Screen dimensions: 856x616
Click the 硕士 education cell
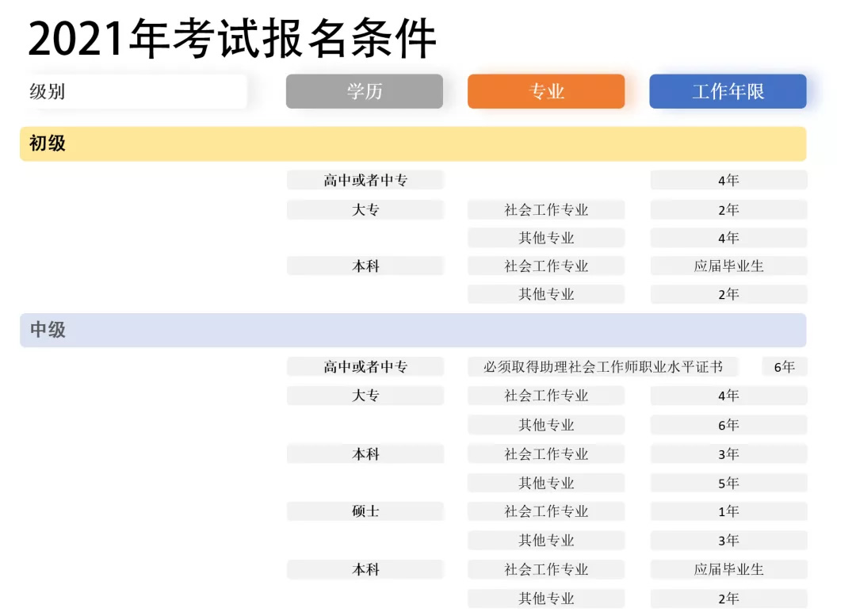pyautogui.click(x=365, y=511)
